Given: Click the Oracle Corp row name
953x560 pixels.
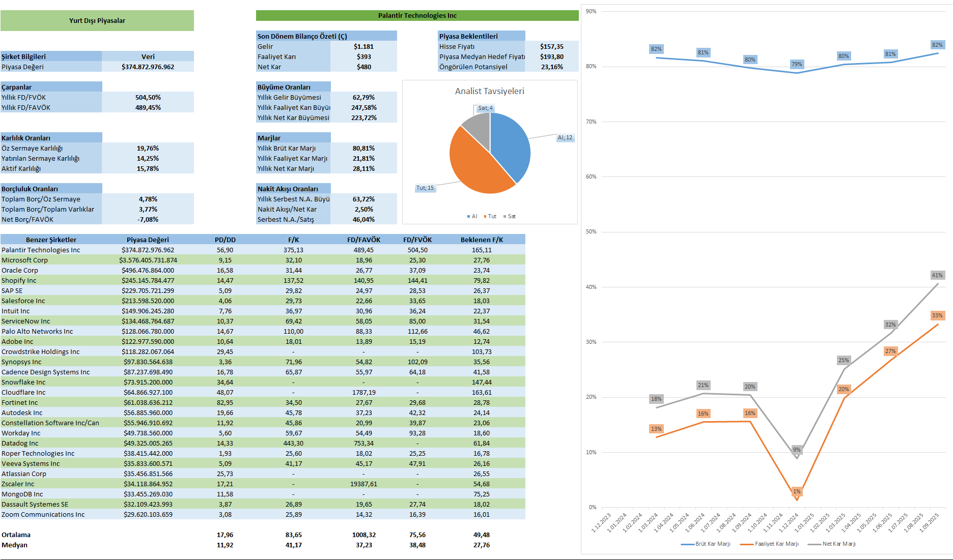Looking at the screenshot, I should point(20,270).
